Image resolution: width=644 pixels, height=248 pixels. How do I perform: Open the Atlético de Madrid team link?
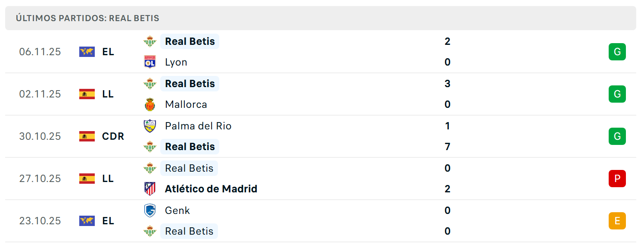point(211,189)
